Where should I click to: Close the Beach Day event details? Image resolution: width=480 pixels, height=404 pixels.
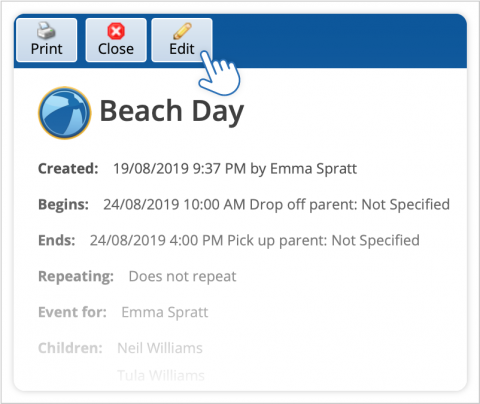[116, 40]
